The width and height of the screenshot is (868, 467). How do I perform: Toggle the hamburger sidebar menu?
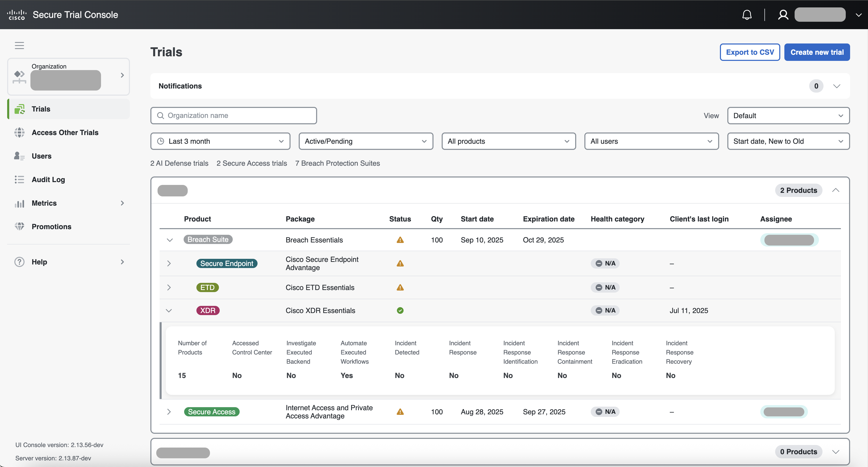click(x=19, y=46)
